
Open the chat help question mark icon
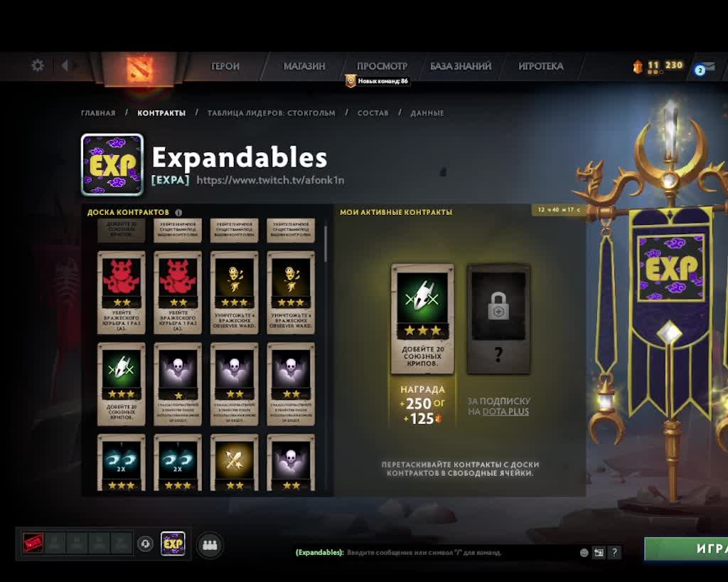pos(614,552)
